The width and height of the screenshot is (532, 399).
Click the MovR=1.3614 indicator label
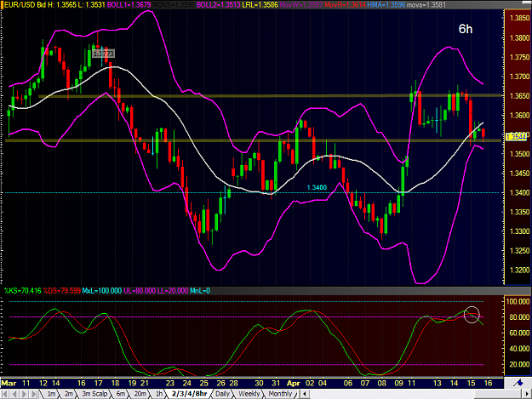pos(345,5)
